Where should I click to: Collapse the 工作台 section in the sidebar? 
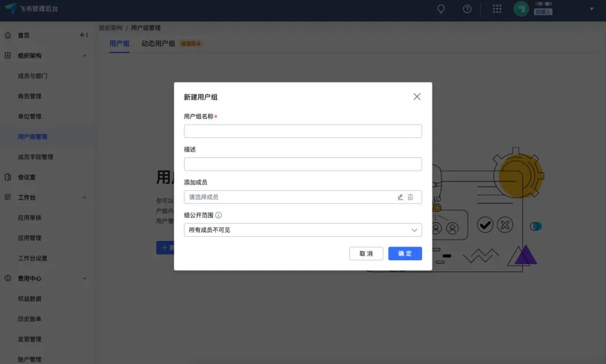click(84, 197)
